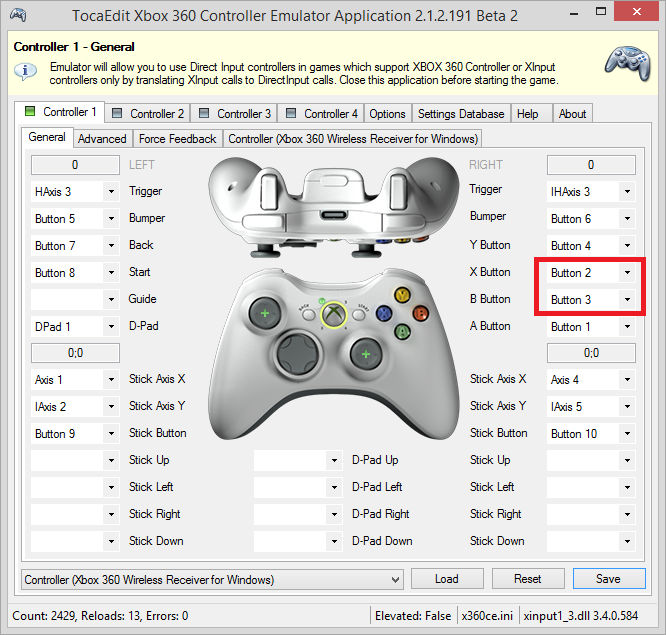The height and width of the screenshot is (635, 666).
Task: Select the General sub-tab
Action: (47, 137)
